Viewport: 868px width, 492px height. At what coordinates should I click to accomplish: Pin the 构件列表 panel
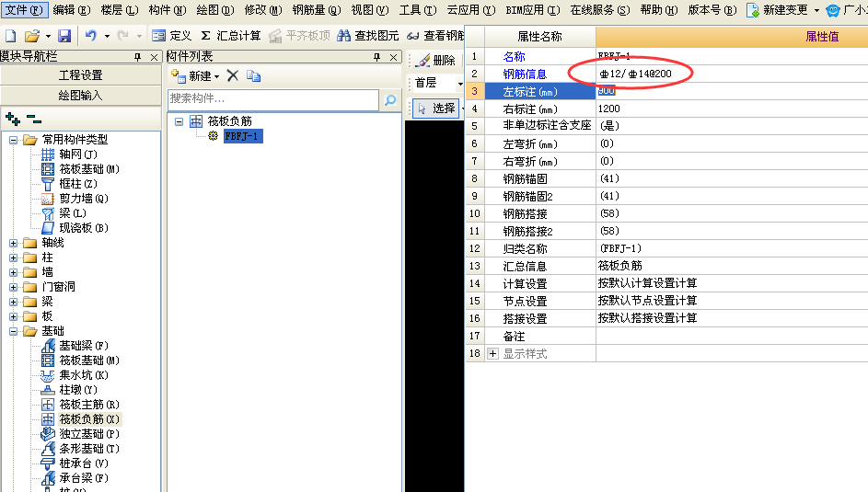coord(377,57)
